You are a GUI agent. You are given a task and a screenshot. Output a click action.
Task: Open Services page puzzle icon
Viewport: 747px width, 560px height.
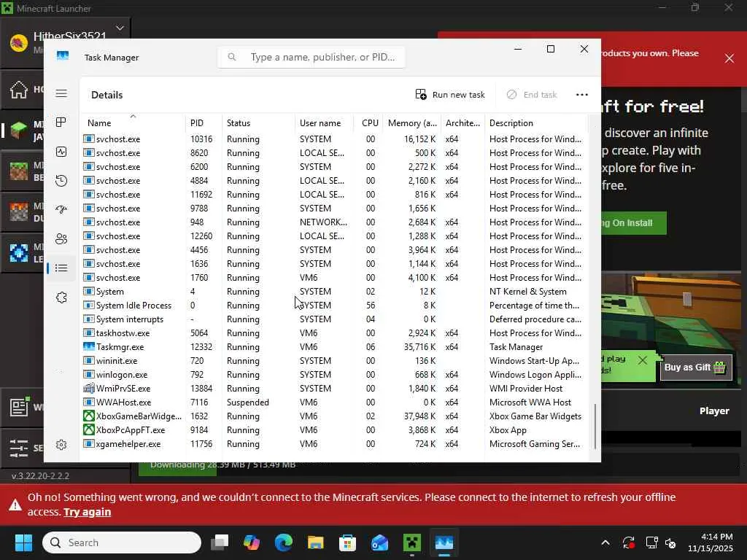(x=61, y=297)
